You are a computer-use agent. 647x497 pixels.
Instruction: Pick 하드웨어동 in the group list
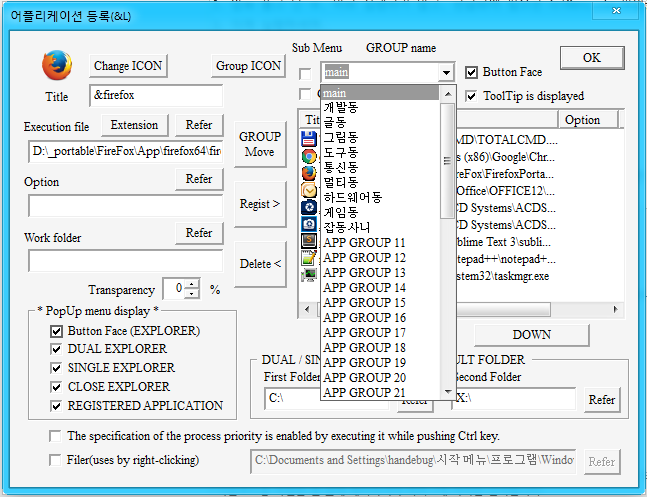point(354,197)
